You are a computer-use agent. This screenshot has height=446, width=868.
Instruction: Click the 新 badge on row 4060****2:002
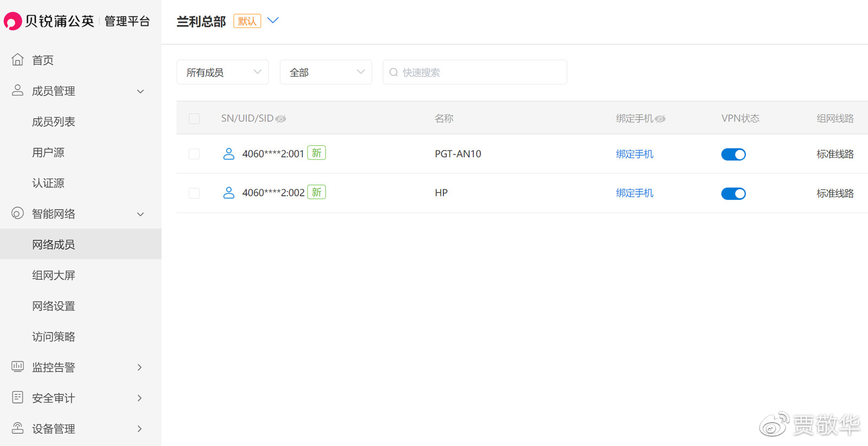click(316, 192)
